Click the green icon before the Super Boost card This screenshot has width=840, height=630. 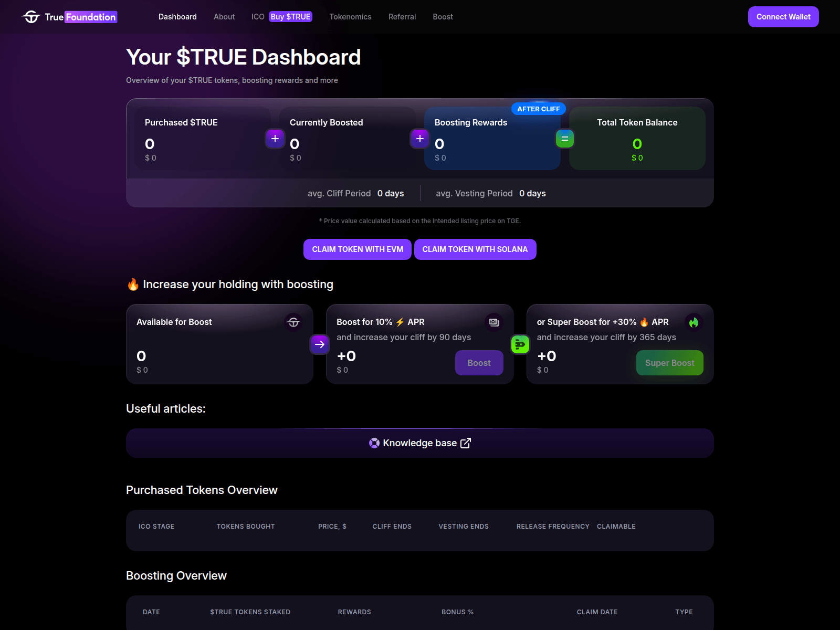pyautogui.click(x=520, y=344)
